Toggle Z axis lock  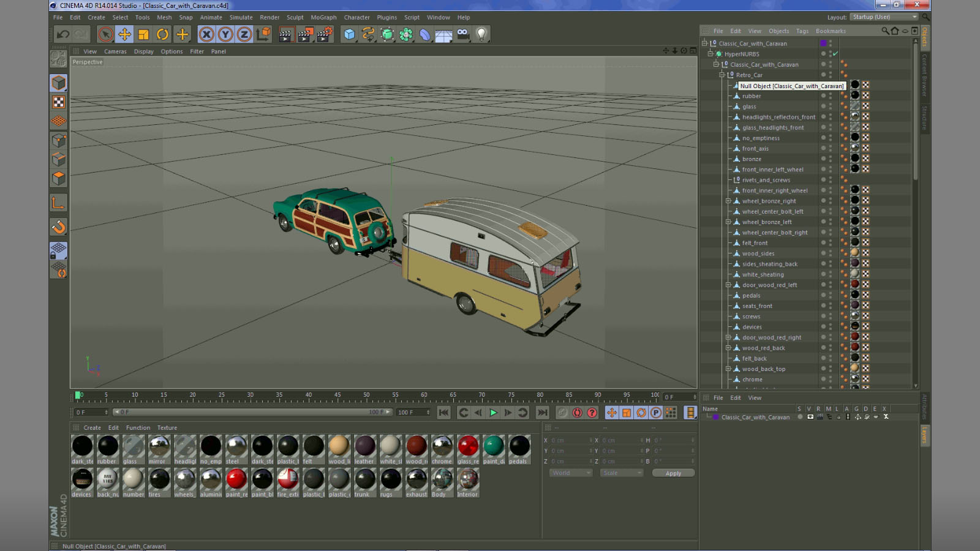pos(244,34)
